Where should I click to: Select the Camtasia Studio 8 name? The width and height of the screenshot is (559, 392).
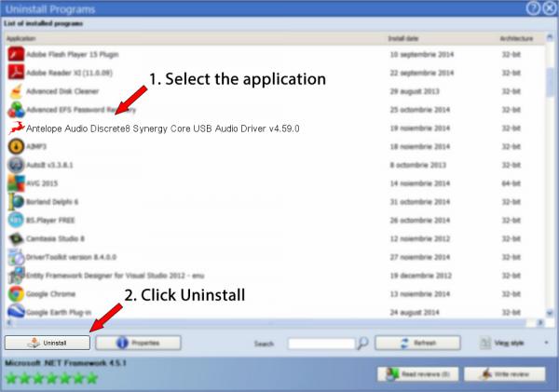click(55, 238)
